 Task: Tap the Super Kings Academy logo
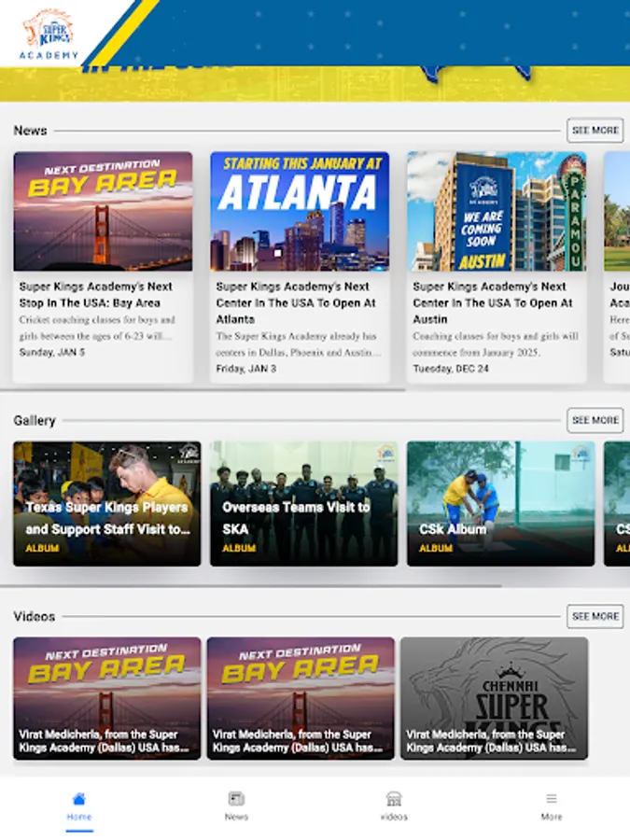[49, 34]
